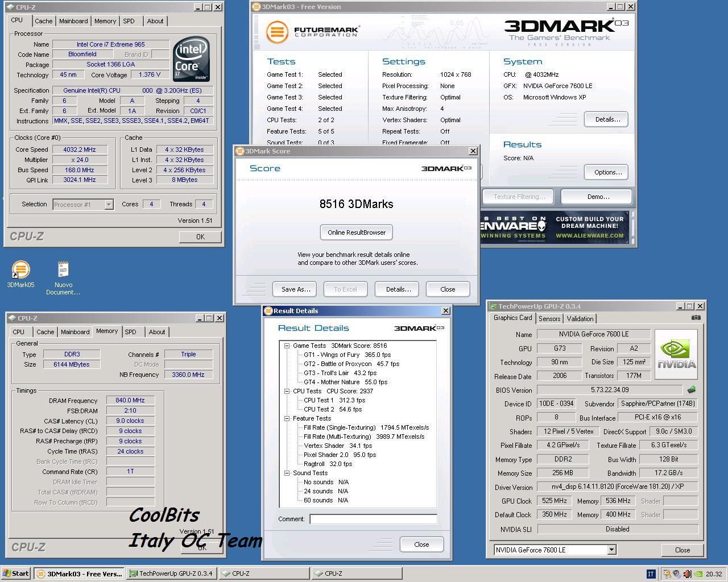Click the IT language indicator in tray
This screenshot has width=728, height=582.
pyautogui.click(x=651, y=574)
